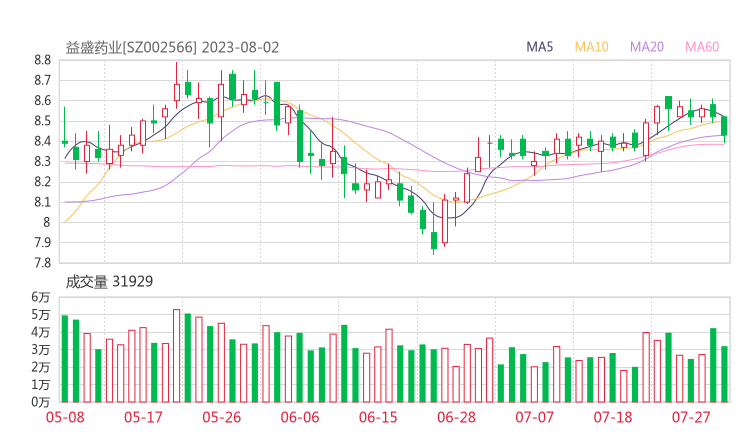740x440 pixels.
Task: Click the last green volume bar on the right
Action: [x=724, y=374]
